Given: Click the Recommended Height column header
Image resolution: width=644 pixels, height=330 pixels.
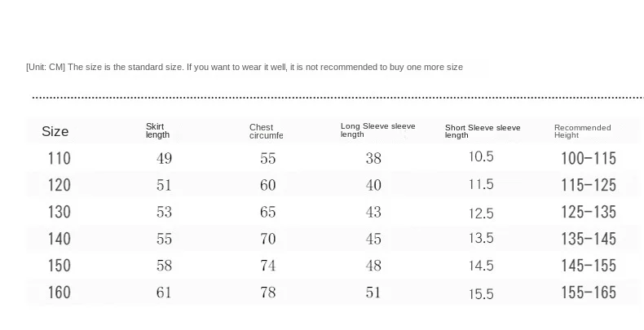Looking at the screenshot, I should tap(582, 131).
